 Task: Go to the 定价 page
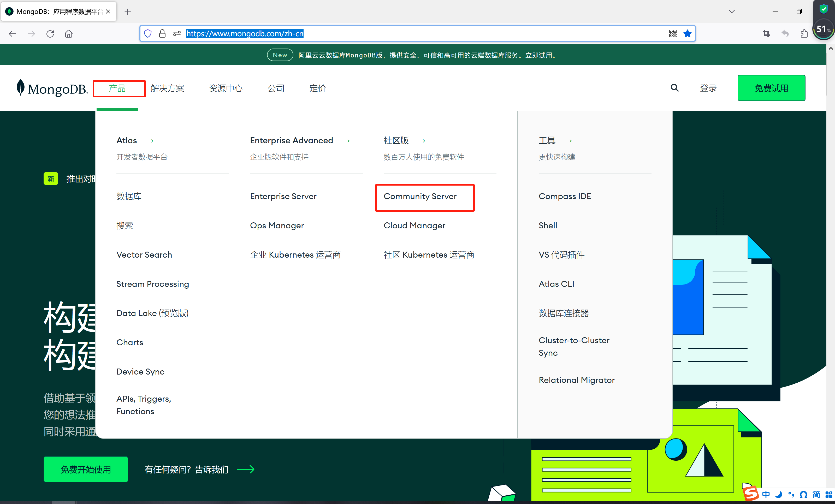pyautogui.click(x=318, y=88)
